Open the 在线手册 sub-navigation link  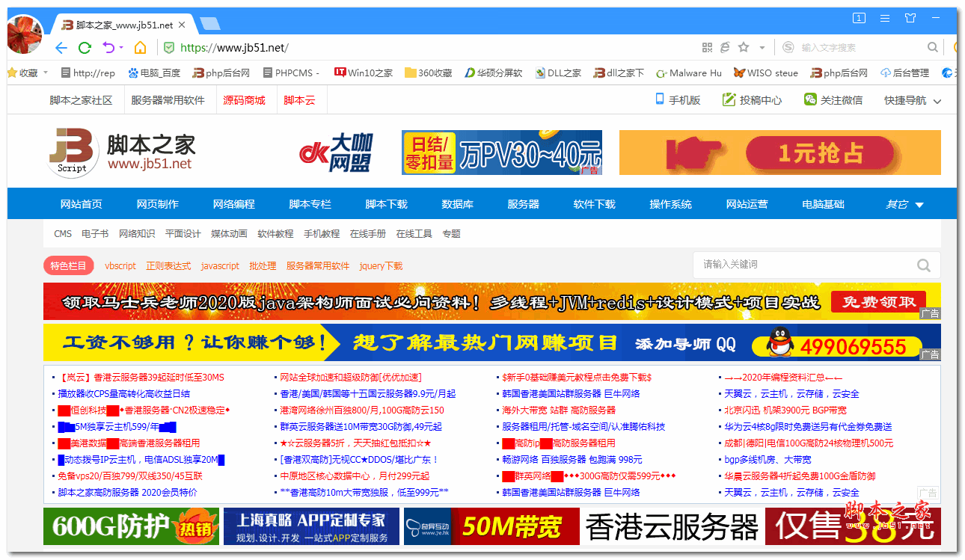(x=368, y=234)
